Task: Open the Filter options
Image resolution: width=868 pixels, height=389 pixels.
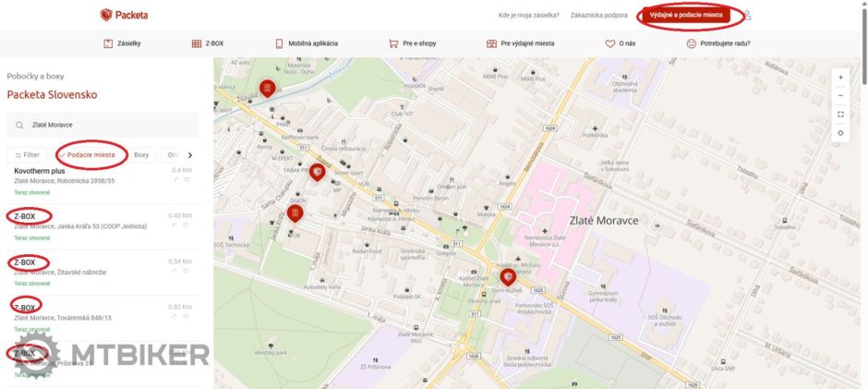Action: pos(28,155)
